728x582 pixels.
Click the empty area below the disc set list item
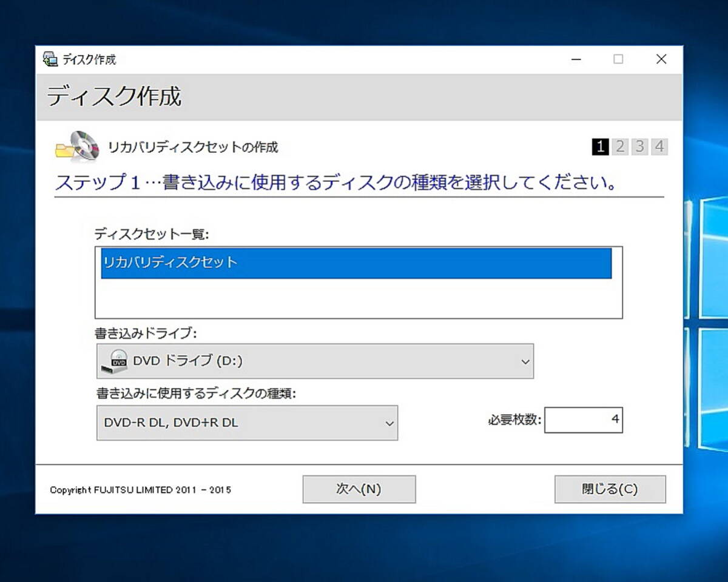click(358, 298)
